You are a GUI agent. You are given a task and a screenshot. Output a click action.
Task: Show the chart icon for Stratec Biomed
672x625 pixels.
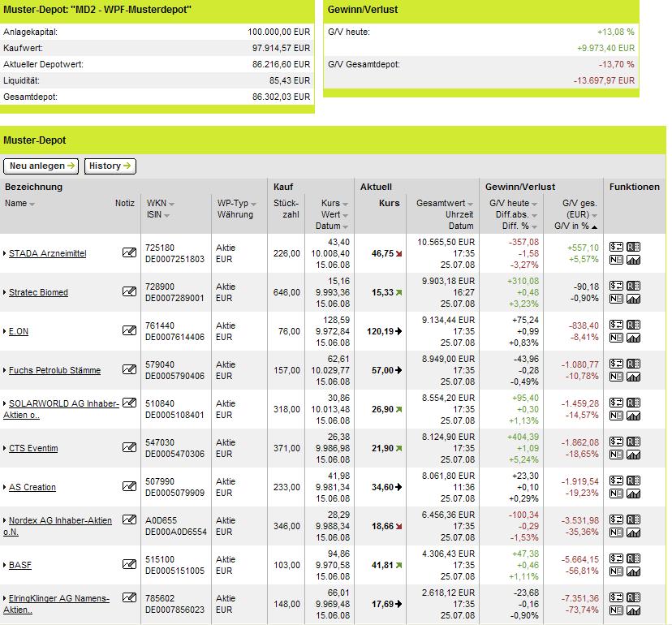pyautogui.click(x=633, y=299)
